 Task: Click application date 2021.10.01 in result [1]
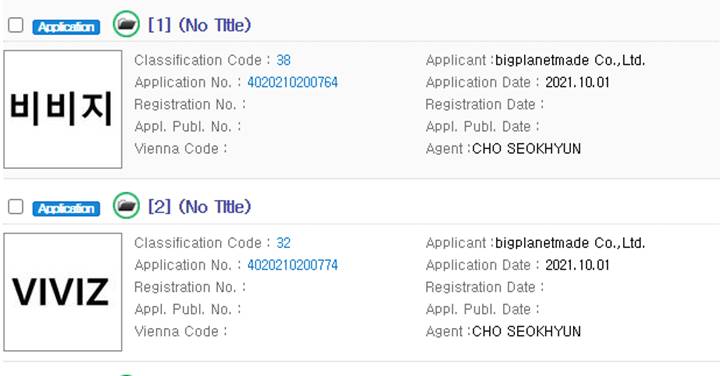pyautogui.click(x=577, y=82)
